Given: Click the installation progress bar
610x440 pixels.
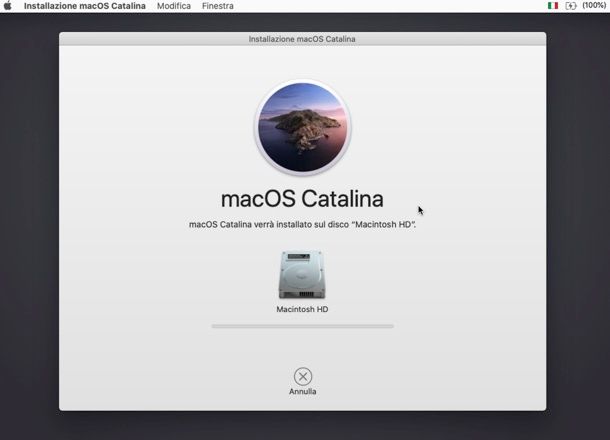Looking at the screenshot, I should click(303, 326).
